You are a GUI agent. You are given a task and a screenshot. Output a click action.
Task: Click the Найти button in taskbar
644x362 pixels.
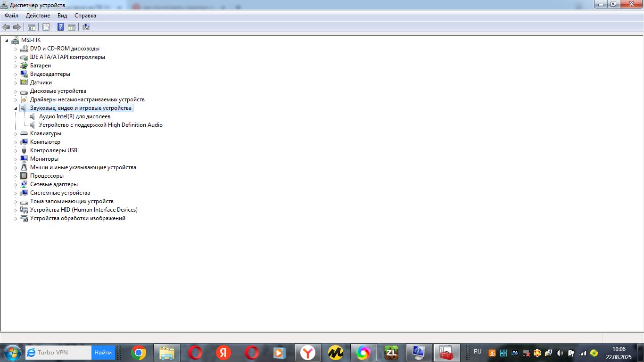[103, 352]
